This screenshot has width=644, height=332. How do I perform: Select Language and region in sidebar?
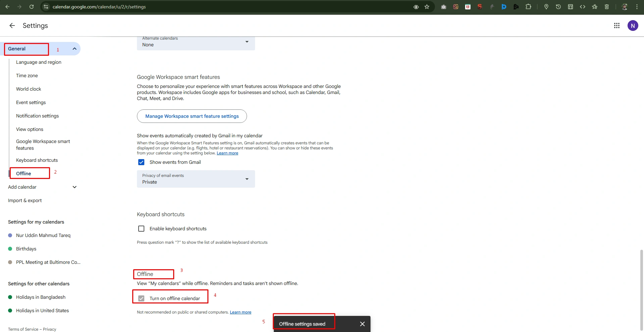pos(39,62)
